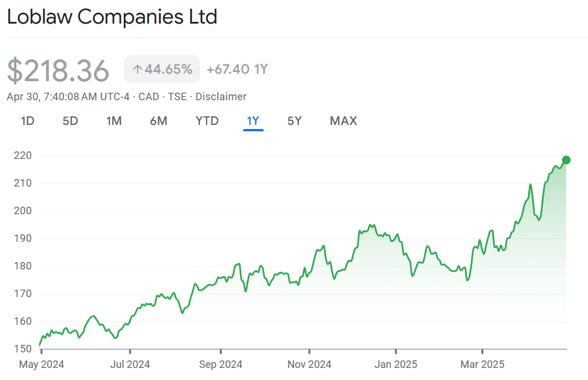The height and width of the screenshot is (380, 588).
Task: Choose the YTD range tab
Action: (x=207, y=121)
